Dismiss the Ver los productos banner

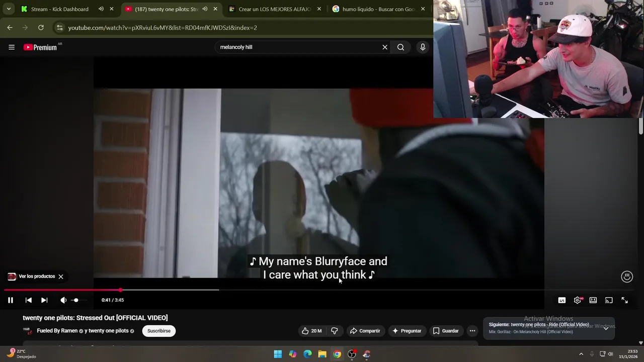click(x=61, y=277)
